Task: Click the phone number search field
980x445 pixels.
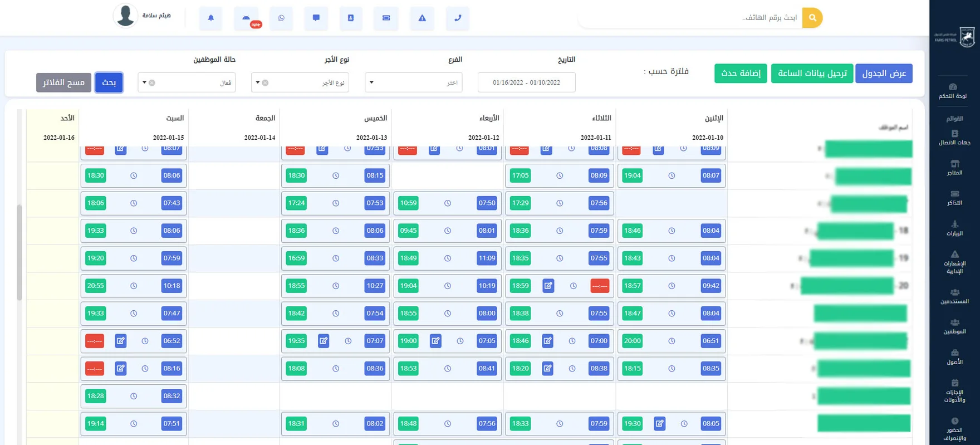Action: pos(690,18)
